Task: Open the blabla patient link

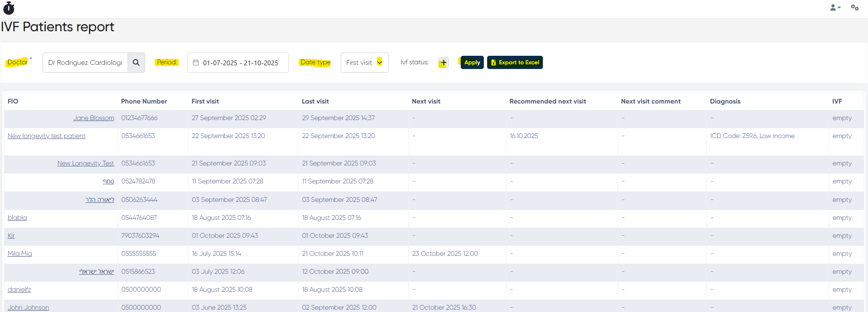Action: (17, 218)
